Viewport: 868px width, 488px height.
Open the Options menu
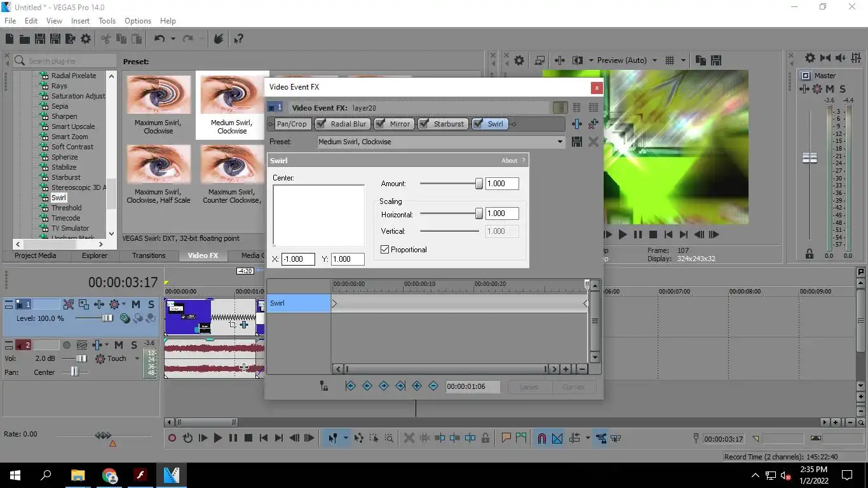pos(138,21)
